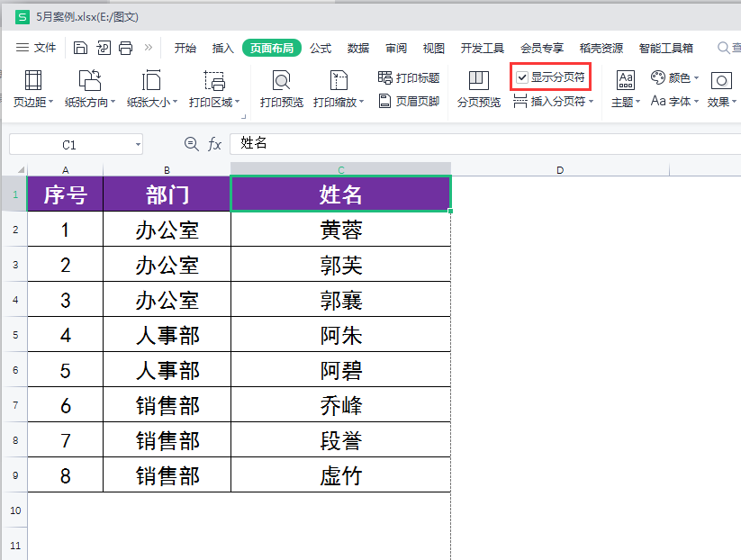Switch to the 公式 (Formulas) tab
The image size is (741, 560).
point(321,48)
